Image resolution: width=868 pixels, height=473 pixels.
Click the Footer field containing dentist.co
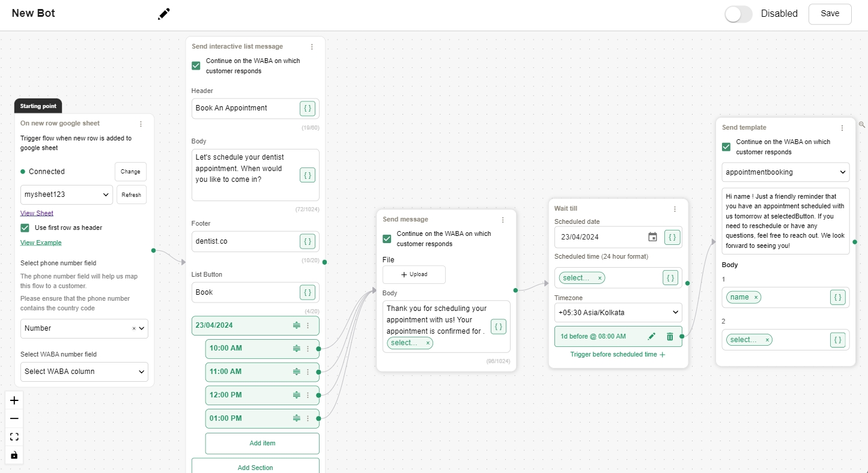click(x=245, y=241)
